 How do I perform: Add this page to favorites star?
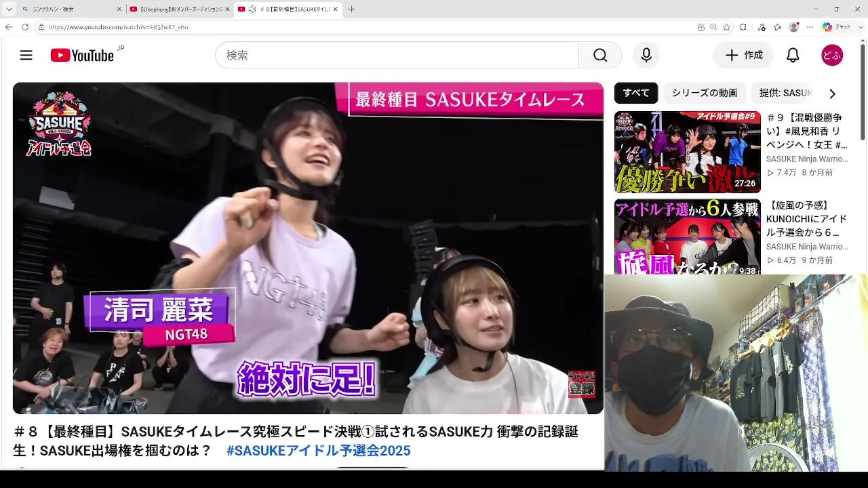(x=726, y=27)
